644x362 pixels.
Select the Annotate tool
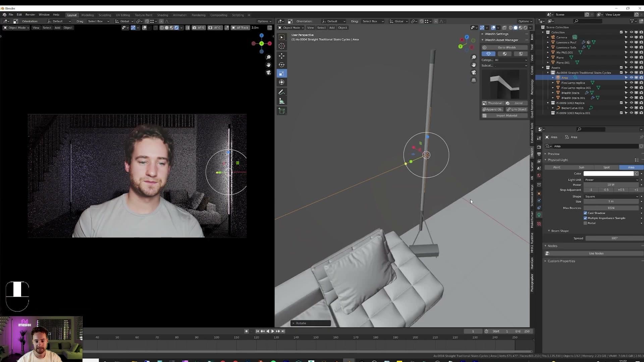point(282,92)
